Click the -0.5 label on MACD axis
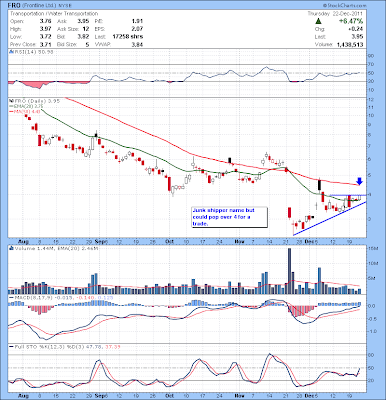 [372, 319]
